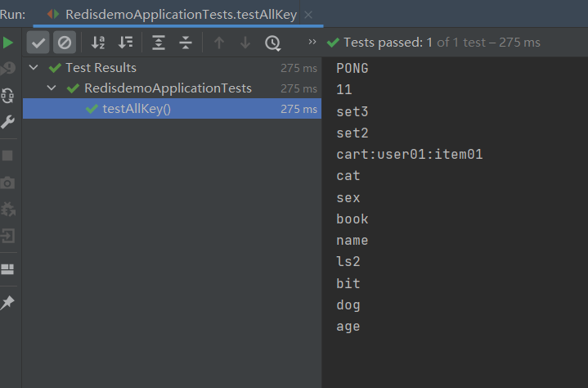Click cat output line
The image size is (588, 388).
point(348,176)
